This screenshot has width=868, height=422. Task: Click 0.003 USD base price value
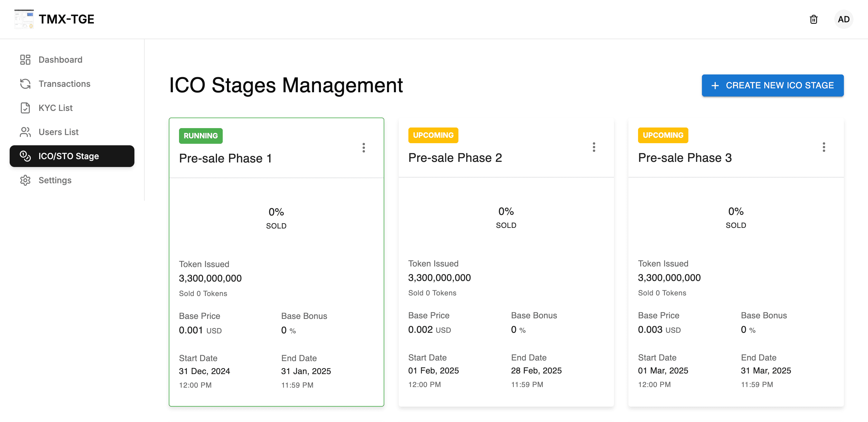pos(659,330)
